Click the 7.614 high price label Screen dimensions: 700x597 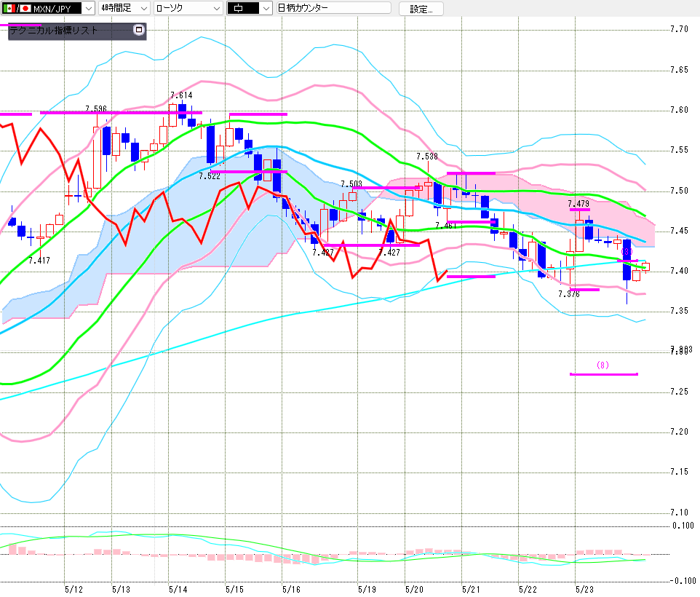181,95
